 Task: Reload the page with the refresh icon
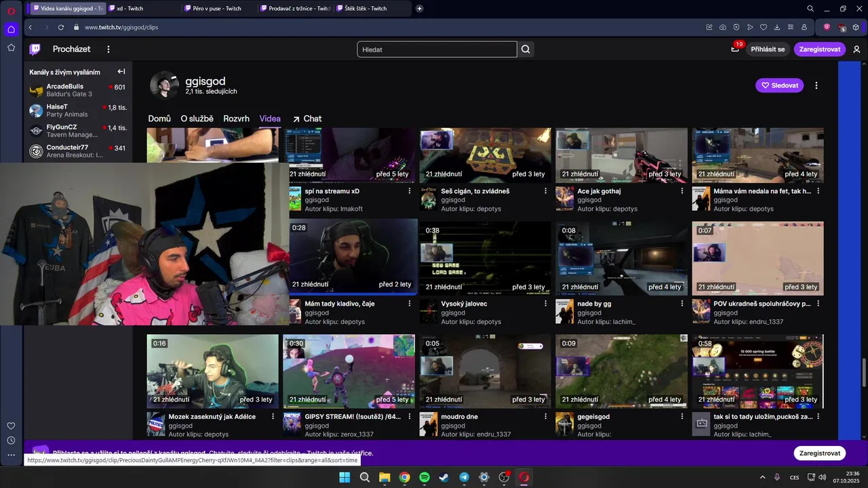point(60,27)
